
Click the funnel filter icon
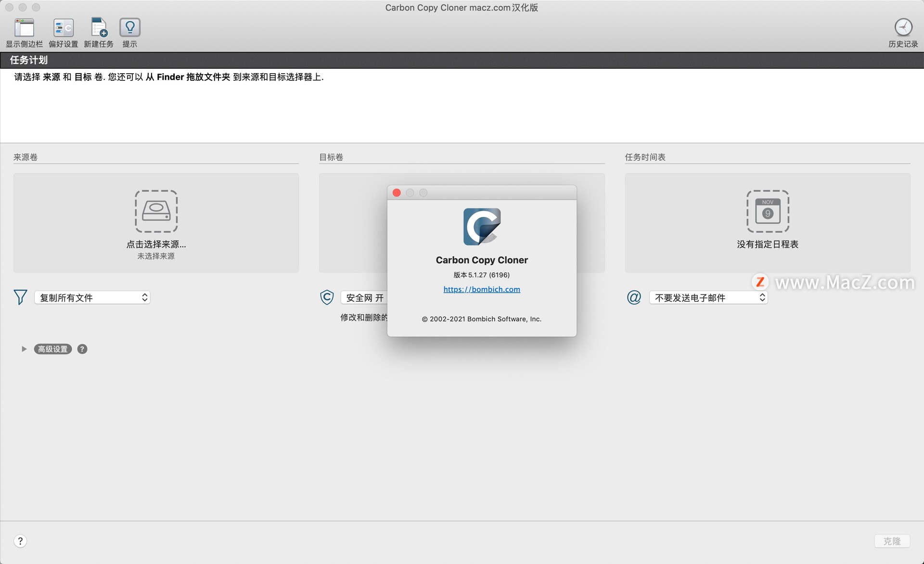(x=20, y=297)
